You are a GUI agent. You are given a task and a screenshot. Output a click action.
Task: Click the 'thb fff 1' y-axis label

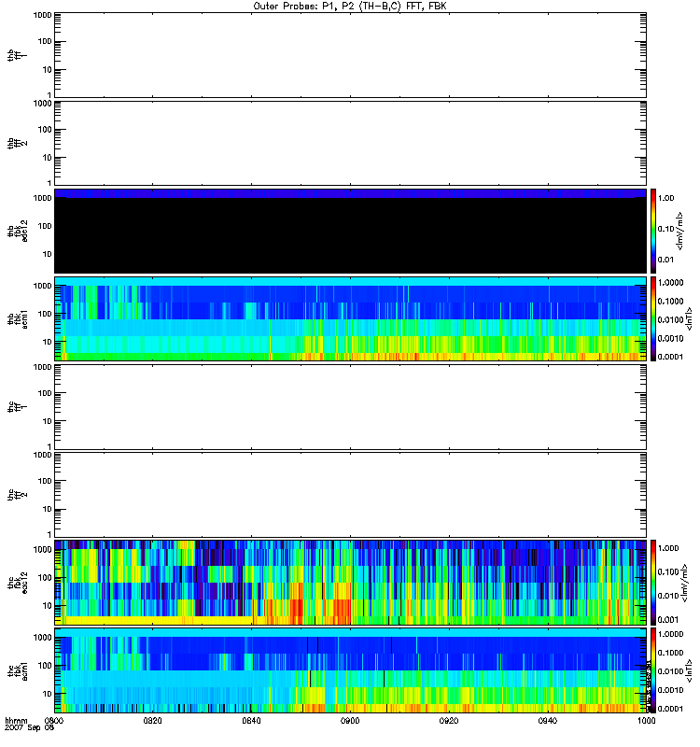point(18,55)
